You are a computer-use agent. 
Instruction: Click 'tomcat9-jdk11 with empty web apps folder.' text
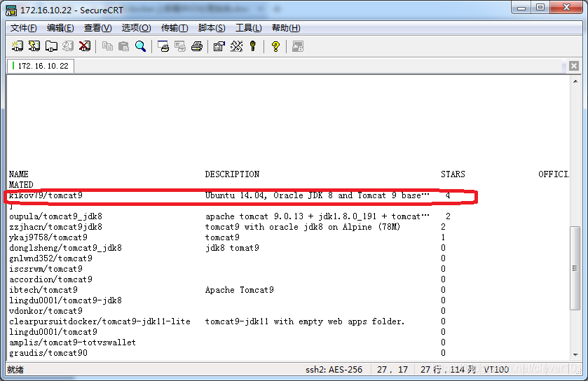(305, 321)
